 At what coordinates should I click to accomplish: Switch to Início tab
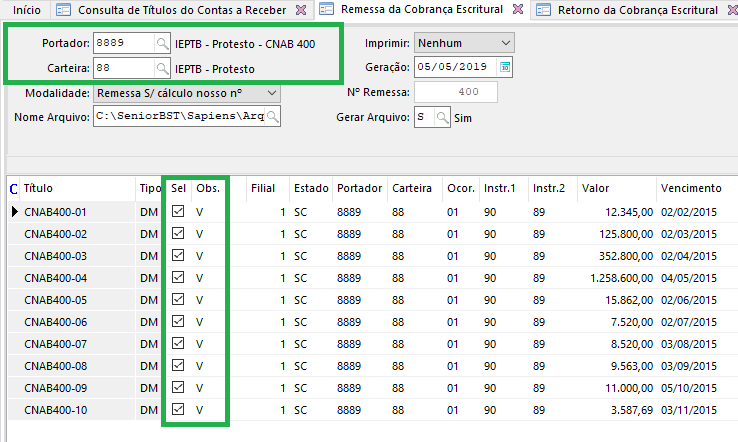(26, 10)
